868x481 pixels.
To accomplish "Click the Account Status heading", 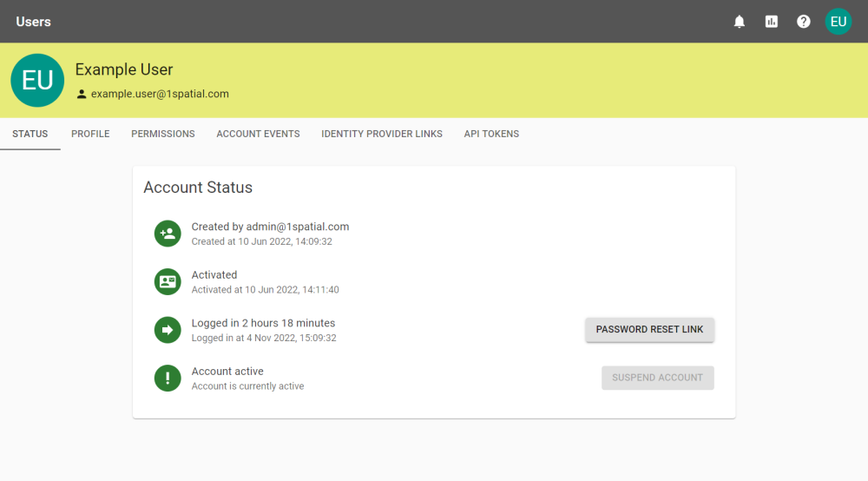I will pyautogui.click(x=198, y=188).
